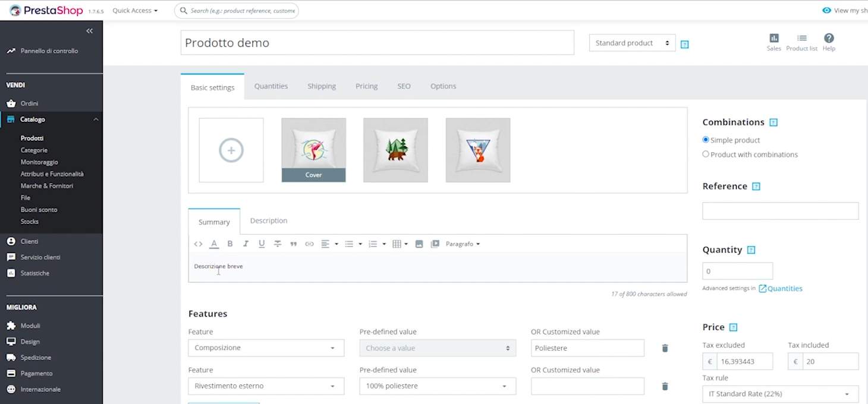Collapse the sidebar menu
Viewport: 868px width, 404px height.
click(89, 31)
